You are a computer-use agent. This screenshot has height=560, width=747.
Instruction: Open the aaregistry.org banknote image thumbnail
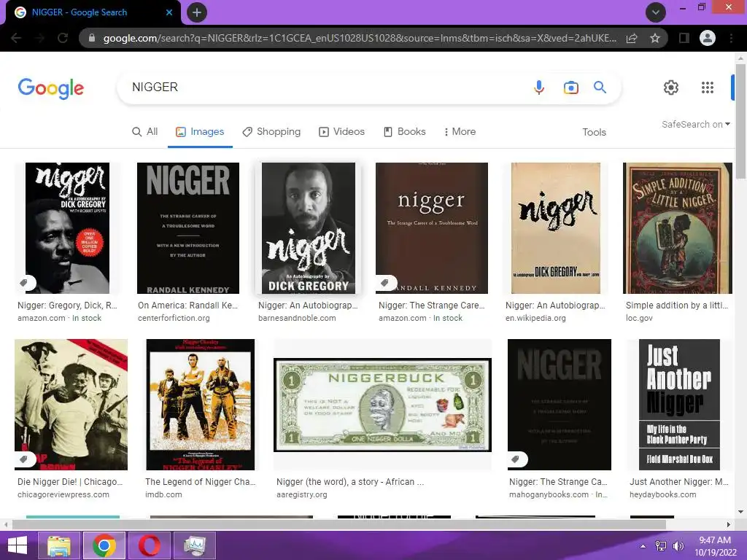tap(382, 405)
